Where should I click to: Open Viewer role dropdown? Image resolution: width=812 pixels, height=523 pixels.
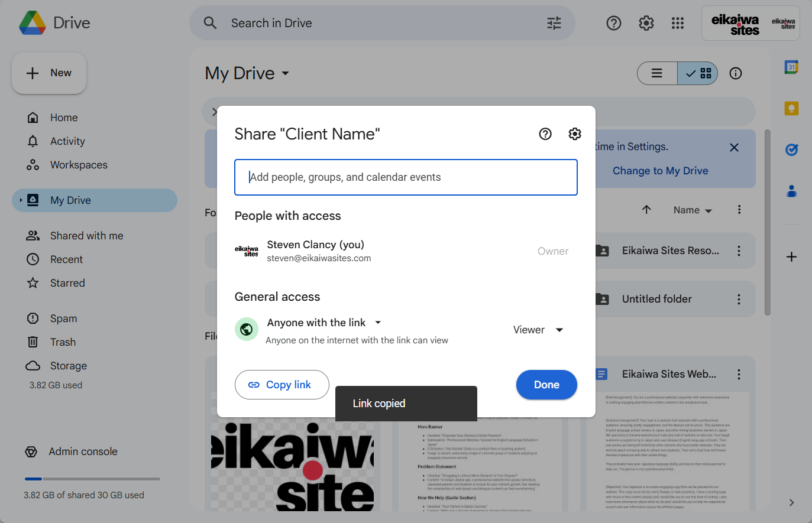coord(538,330)
